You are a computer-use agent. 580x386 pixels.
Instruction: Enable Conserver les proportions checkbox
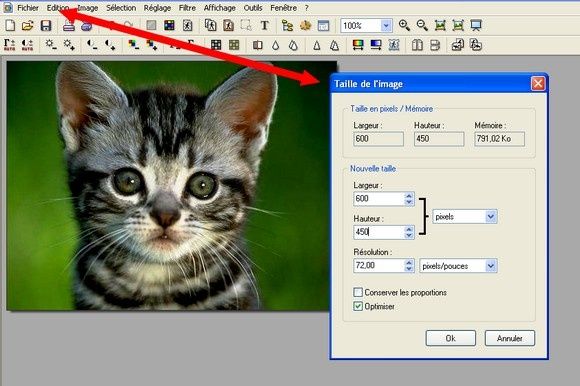coord(358,292)
